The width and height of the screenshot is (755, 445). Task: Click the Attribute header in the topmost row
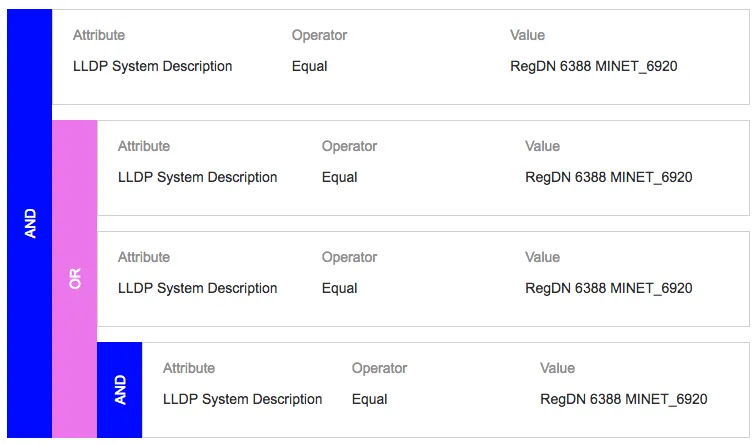pos(99,35)
